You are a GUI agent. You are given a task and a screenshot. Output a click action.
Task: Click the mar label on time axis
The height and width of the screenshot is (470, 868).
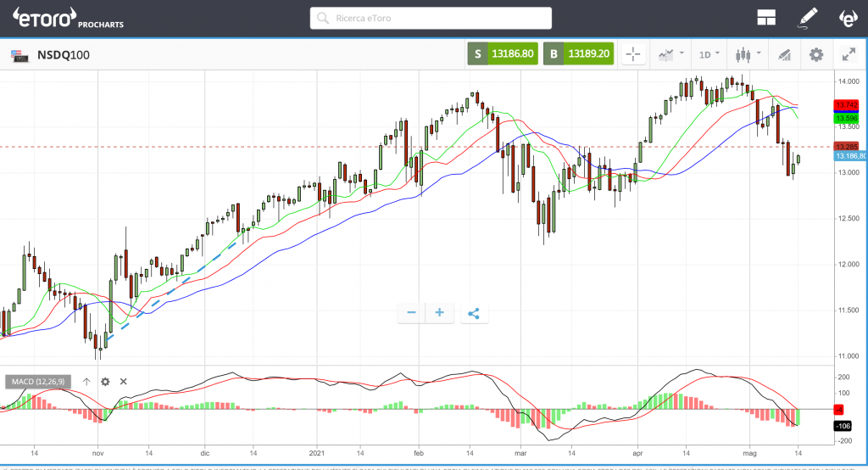pos(520,453)
